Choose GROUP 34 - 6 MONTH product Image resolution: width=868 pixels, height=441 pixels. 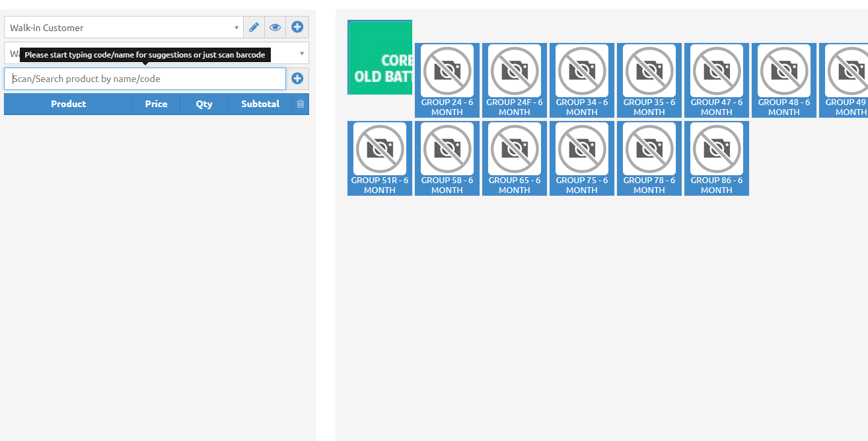[x=582, y=80]
